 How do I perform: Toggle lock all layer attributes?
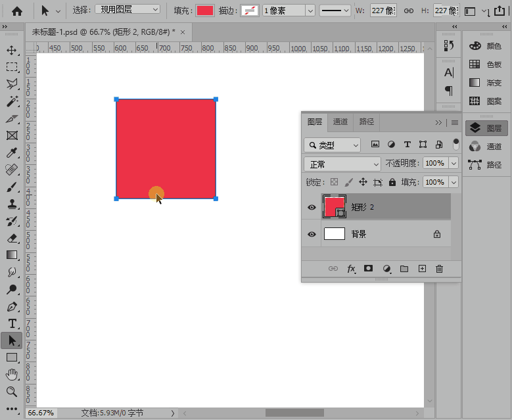pyautogui.click(x=392, y=183)
